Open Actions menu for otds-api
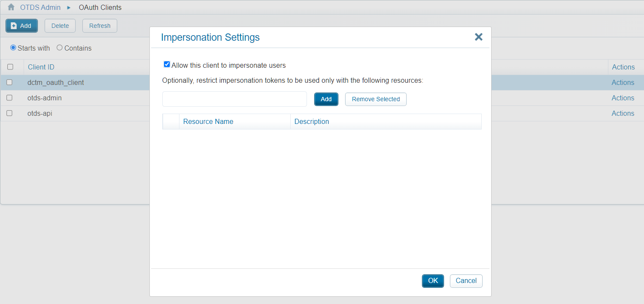 coord(623,113)
